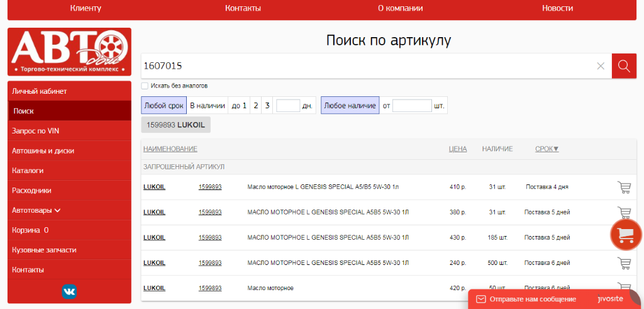Sort by ЦЕНА column
Image resolution: width=644 pixels, height=309 pixels.
(x=458, y=149)
